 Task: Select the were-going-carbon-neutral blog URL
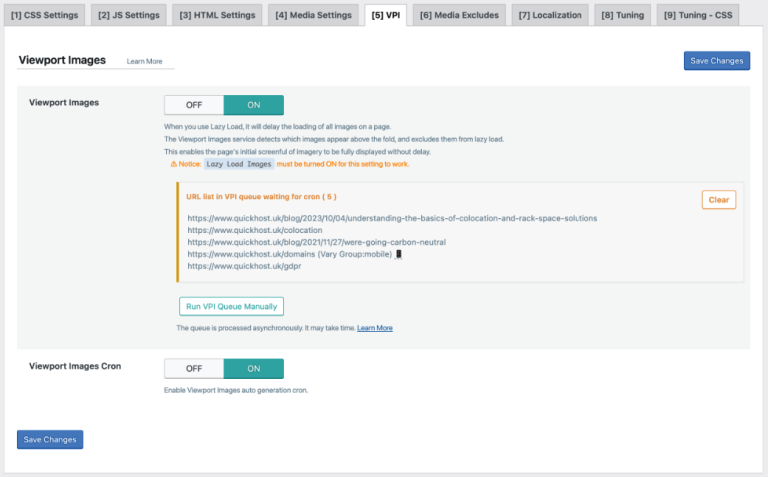click(x=316, y=242)
